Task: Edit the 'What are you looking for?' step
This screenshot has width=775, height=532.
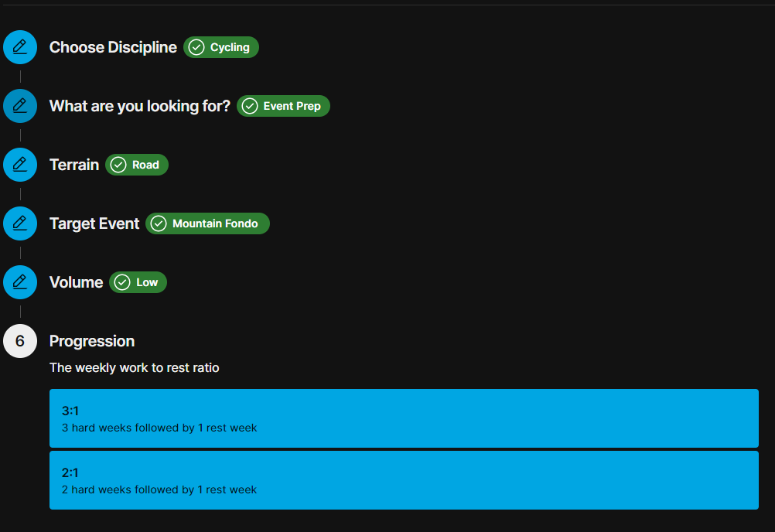Action: point(20,106)
